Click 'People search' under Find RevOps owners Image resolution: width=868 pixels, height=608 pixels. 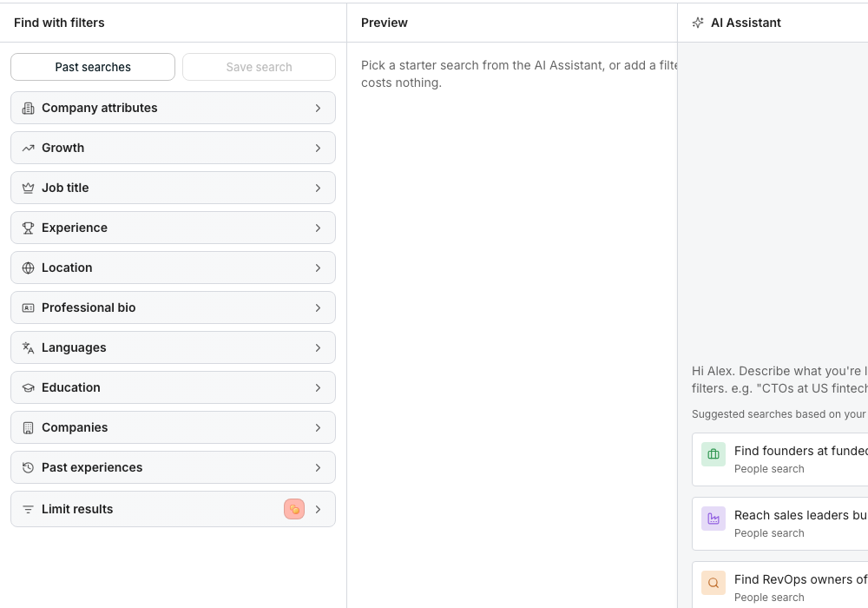tap(769, 598)
